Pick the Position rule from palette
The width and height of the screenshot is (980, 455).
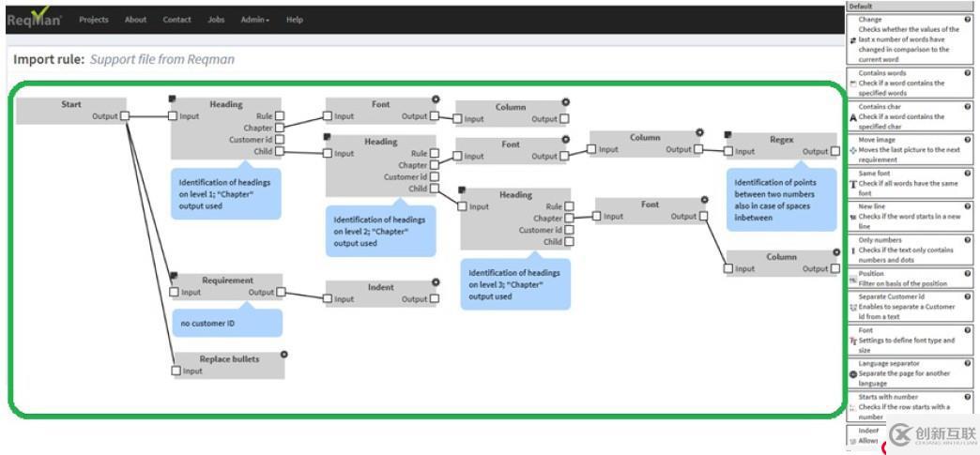[x=910, y=278]
